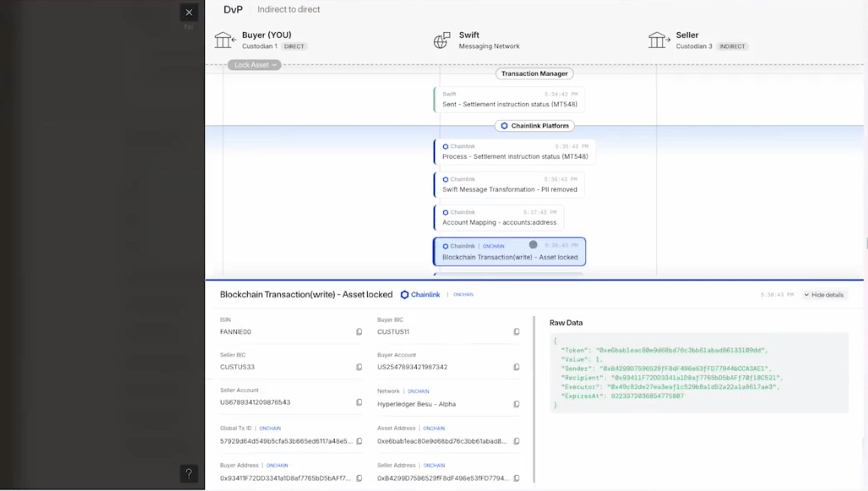Viewport: 868px width, 491px height.
Task: Click the Chainlink hexagon icon in Account Mapping card
Action: click(446, 212)
